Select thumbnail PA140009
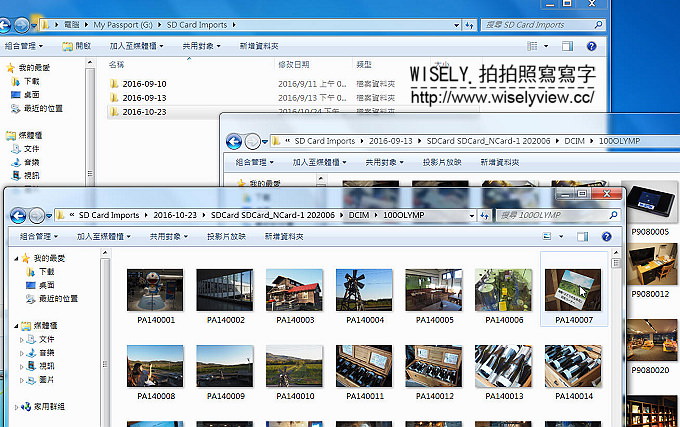Image resolution: width=680 pixels, height=427 pixels. (x=225, y=366)
